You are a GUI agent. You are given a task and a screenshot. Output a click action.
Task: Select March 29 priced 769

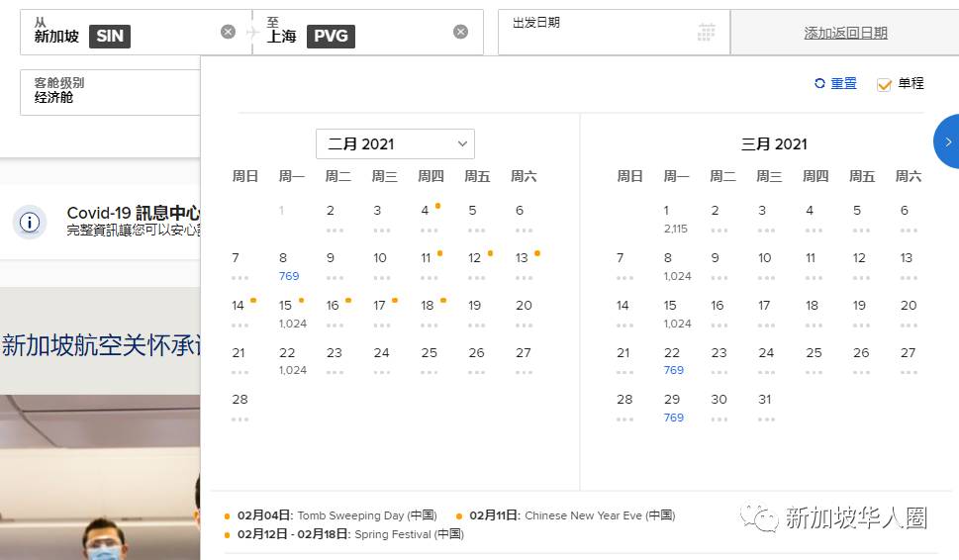673,408
